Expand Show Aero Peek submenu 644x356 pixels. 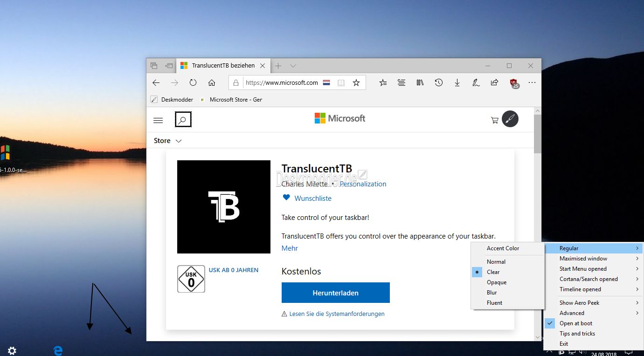[594, 303]
